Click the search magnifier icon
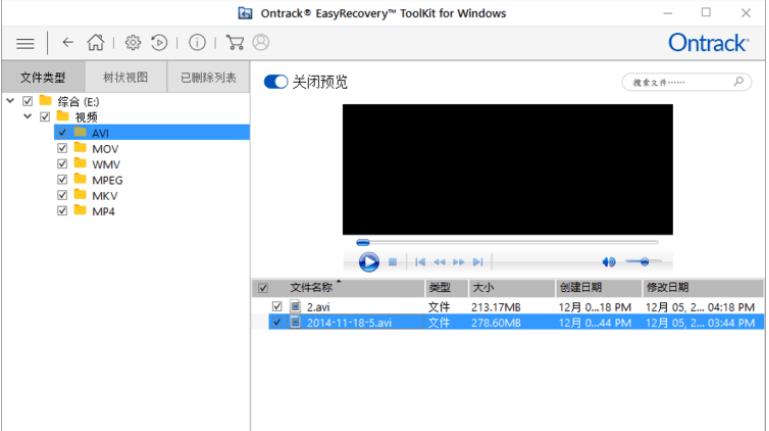This screenshot has height=431, width=769. coord(739,81)
